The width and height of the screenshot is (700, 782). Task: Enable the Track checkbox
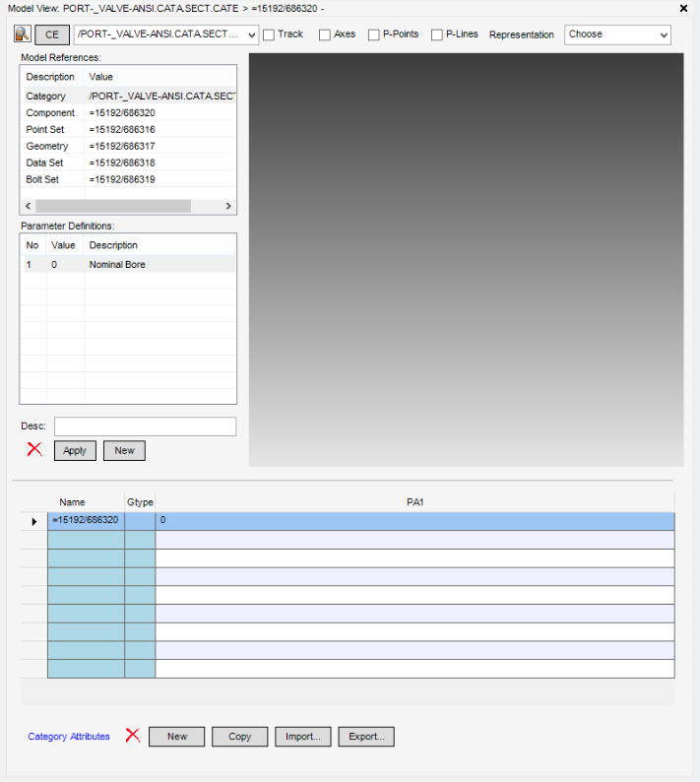click(269, 34)
